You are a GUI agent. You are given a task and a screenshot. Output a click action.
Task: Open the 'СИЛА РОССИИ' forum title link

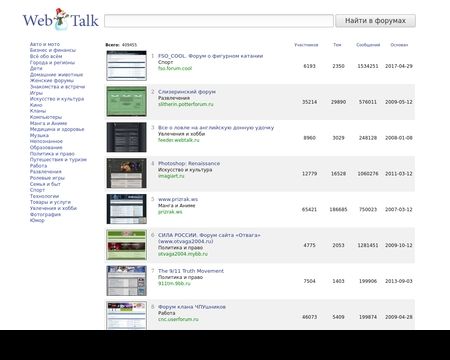click(x=209, y=238)
